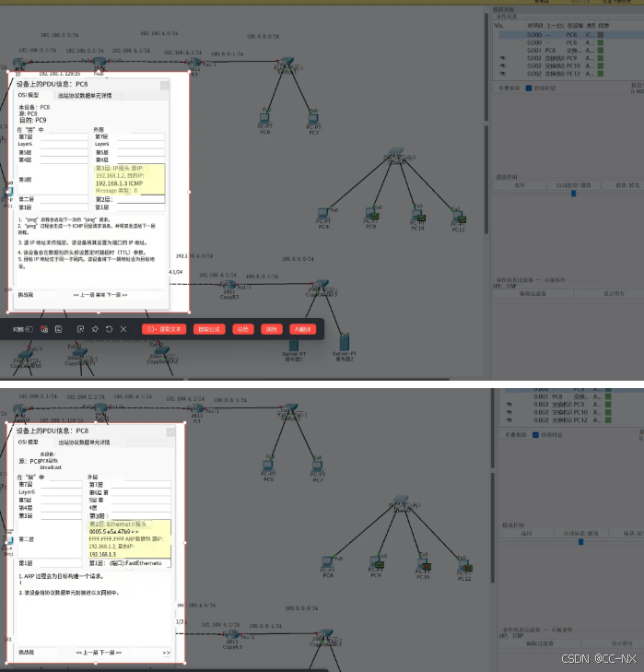644x672 pixels.
Task: Click 自动捕获/播放 button in upper panel
Action: (573, 185)
